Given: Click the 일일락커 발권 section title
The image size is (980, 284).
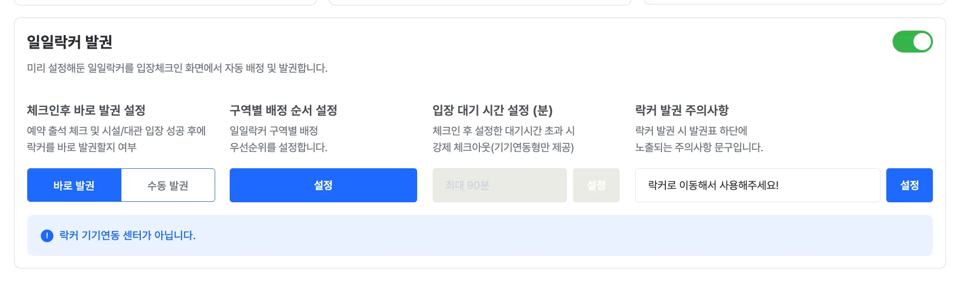Looking at the screenshot, I should [x=69, y=42].
